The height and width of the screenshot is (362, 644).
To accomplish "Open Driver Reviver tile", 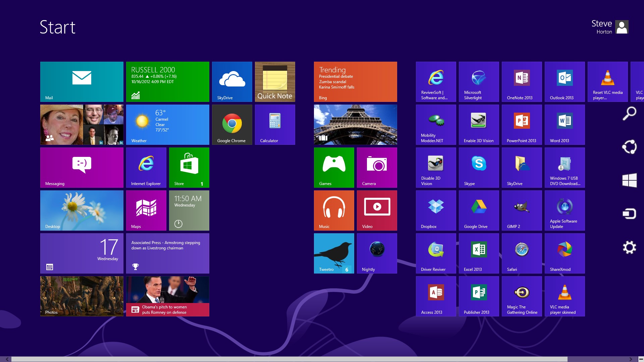I will point(436,253).
